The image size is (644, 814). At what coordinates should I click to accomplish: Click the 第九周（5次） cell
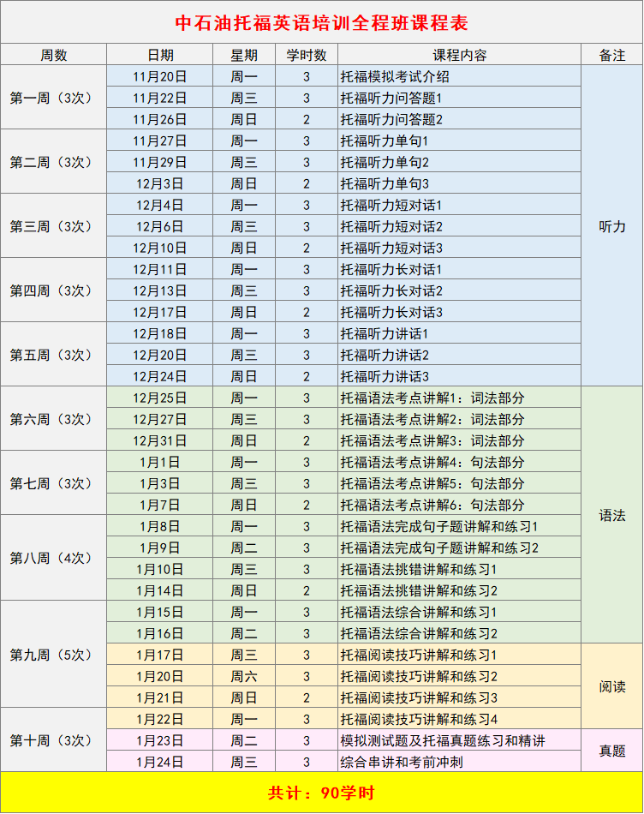pos(54,655)
